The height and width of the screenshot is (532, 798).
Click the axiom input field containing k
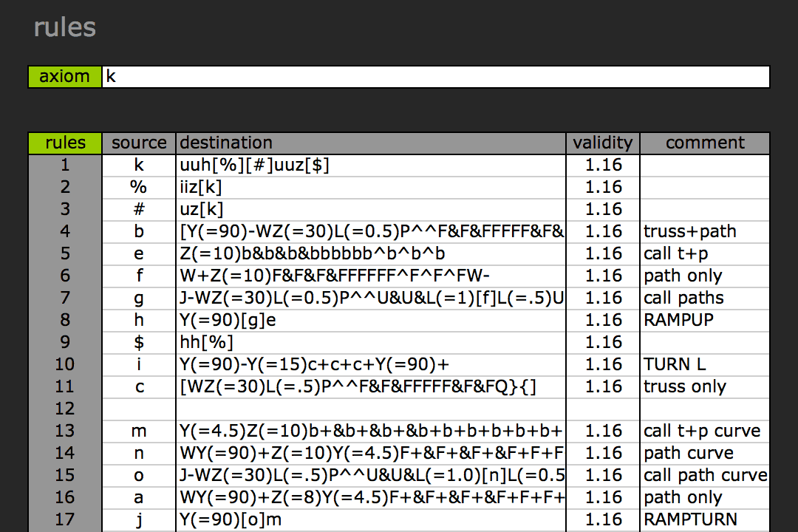click(x=436, y=77)
